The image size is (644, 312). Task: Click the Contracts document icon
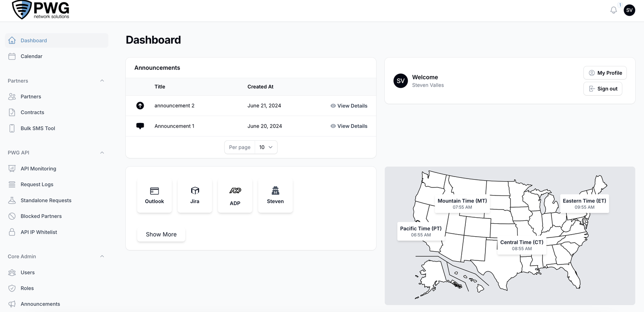coord(12,112)
